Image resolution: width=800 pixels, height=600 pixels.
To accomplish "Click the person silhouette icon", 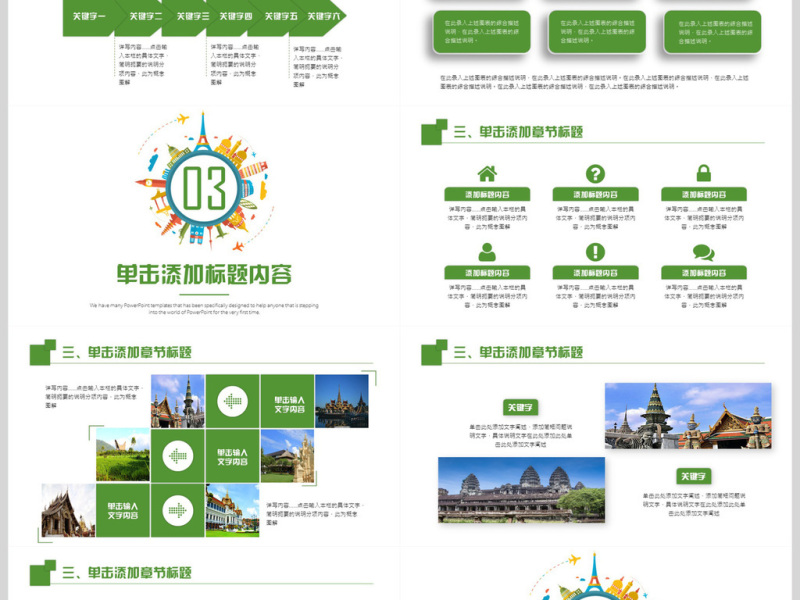I will (x=487, y=252).
